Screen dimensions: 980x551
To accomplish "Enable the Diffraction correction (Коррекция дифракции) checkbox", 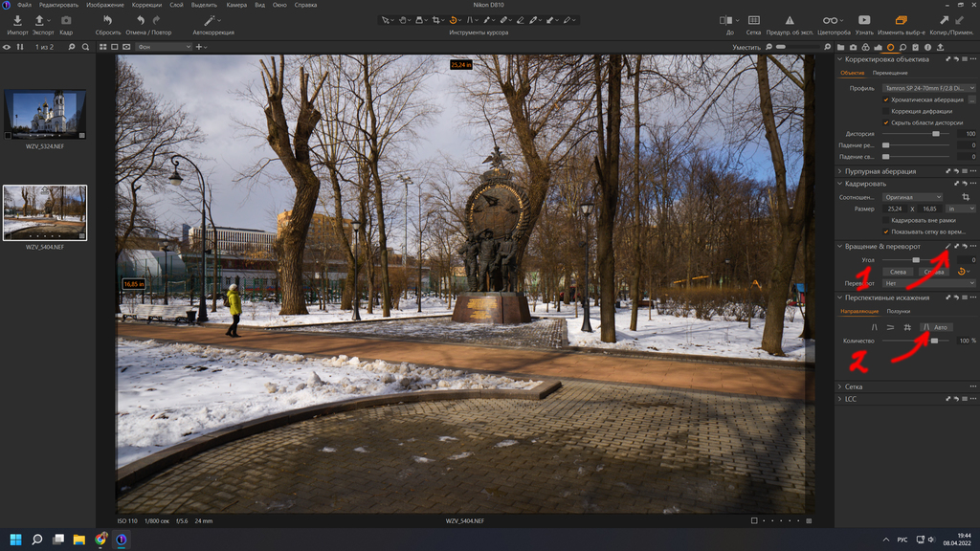I will pos(886,111).
